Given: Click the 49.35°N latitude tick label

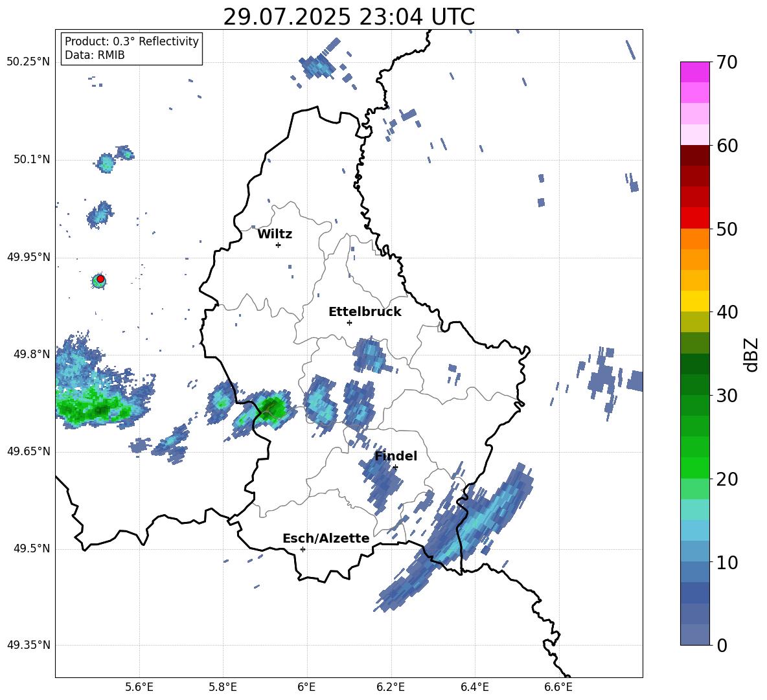Looking at the screenshot, I should click(x=29, y=645).
